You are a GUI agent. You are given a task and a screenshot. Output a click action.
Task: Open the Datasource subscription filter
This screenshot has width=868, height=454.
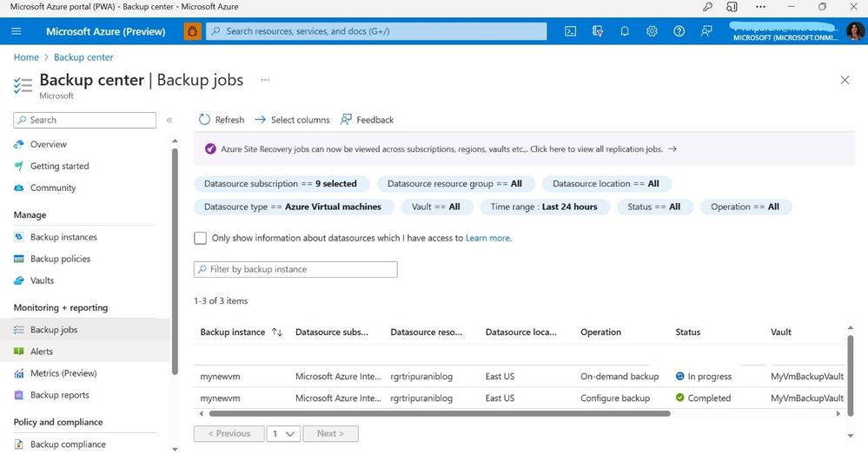click(280, 183)
